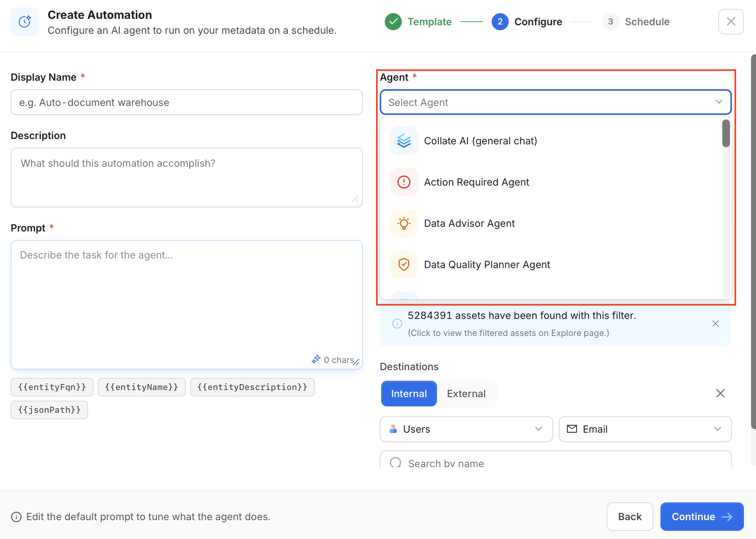Click the Destinations heading
756x539 pixels.
[x=409, y=367]
